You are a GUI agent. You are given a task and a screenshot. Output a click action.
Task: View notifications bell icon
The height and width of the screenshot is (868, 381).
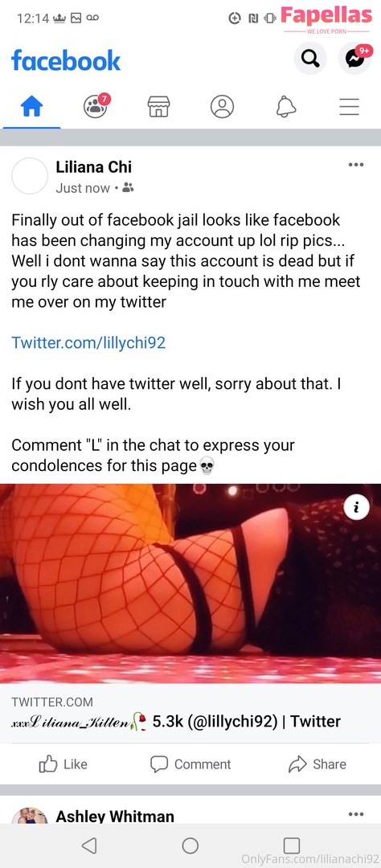pos(286,106)
